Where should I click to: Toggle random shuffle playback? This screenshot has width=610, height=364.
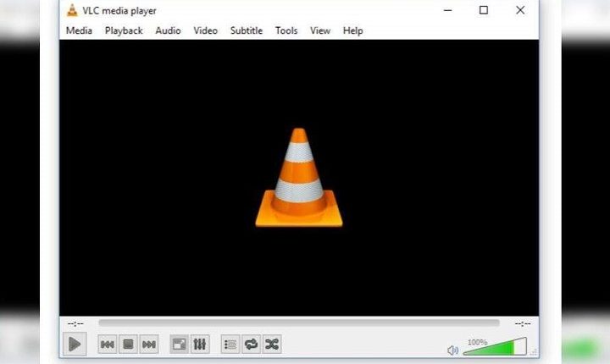(x=272, y=345)
